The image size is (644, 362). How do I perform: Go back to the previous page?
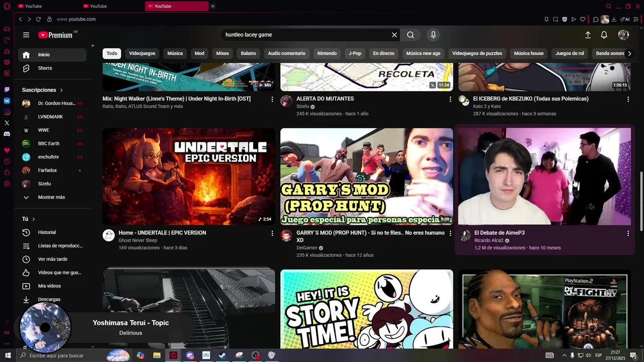click(x=20, y=19)
